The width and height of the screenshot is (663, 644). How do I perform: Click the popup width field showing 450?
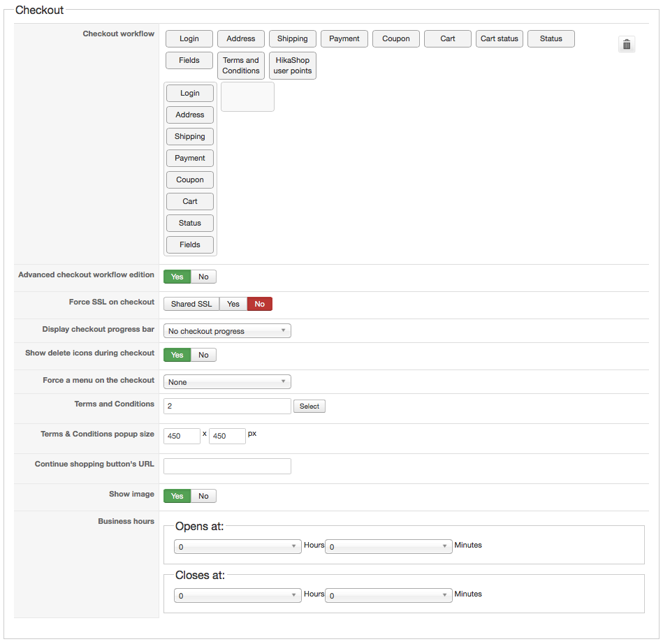point(182,437)
